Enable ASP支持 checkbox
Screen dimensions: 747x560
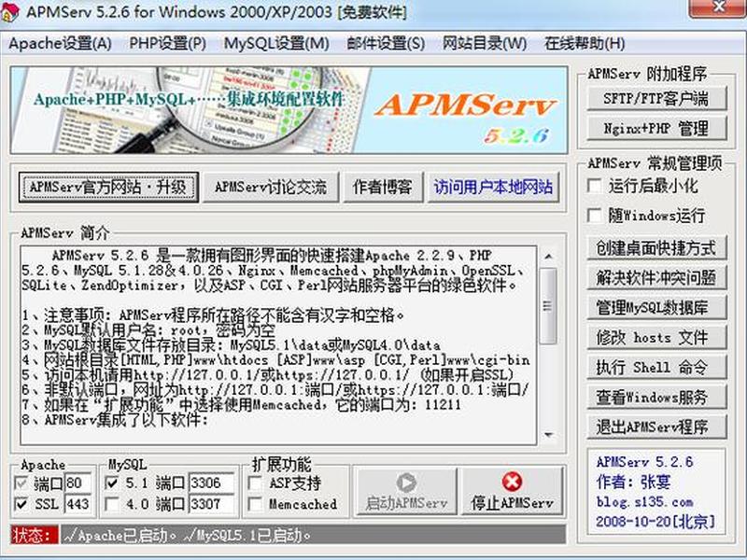point(256,483)
